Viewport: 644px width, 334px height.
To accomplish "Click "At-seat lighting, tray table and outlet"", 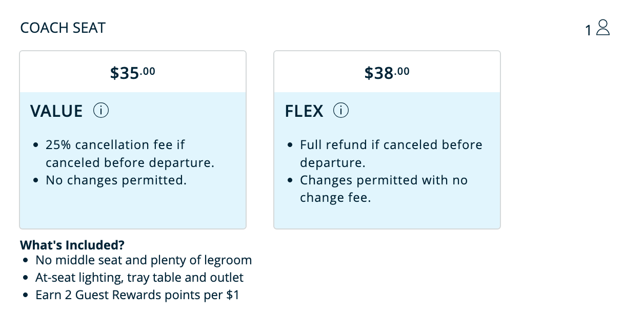I will (x=139, y=278).
